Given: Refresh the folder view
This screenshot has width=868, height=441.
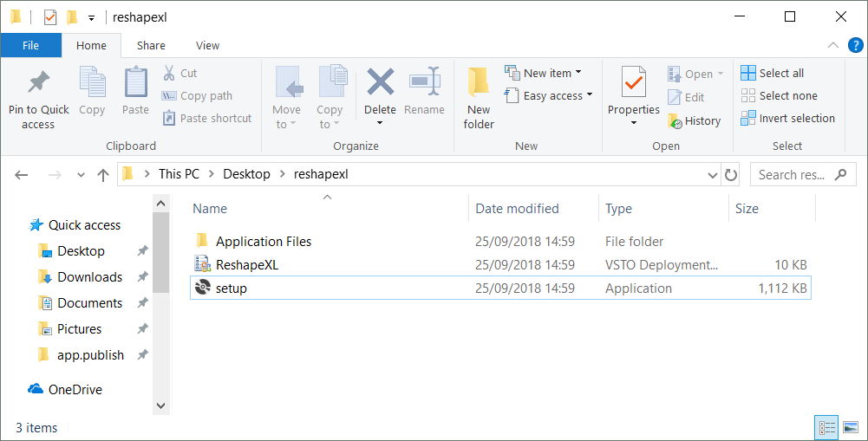Looking at the screenshot, I should 731,175.
